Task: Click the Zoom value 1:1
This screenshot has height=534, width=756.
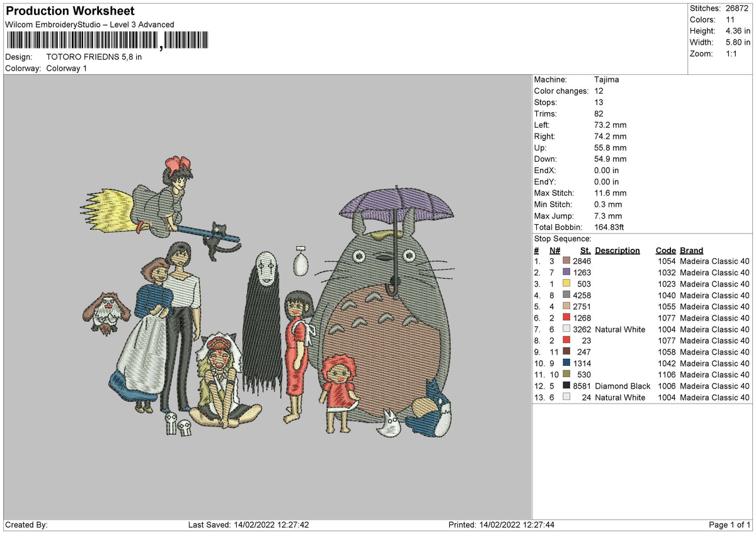Action: click(732, 54)
